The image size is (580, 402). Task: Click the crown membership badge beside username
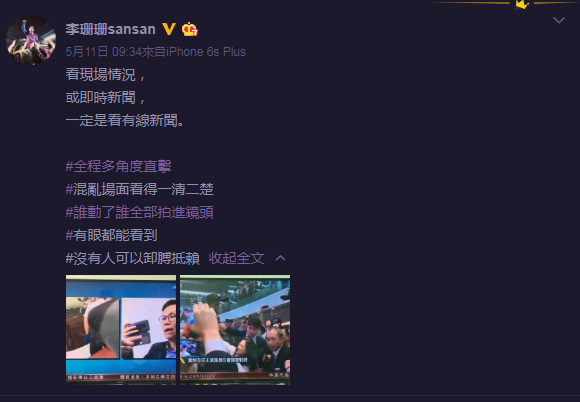pyautogui.click(x=190, y=29)
